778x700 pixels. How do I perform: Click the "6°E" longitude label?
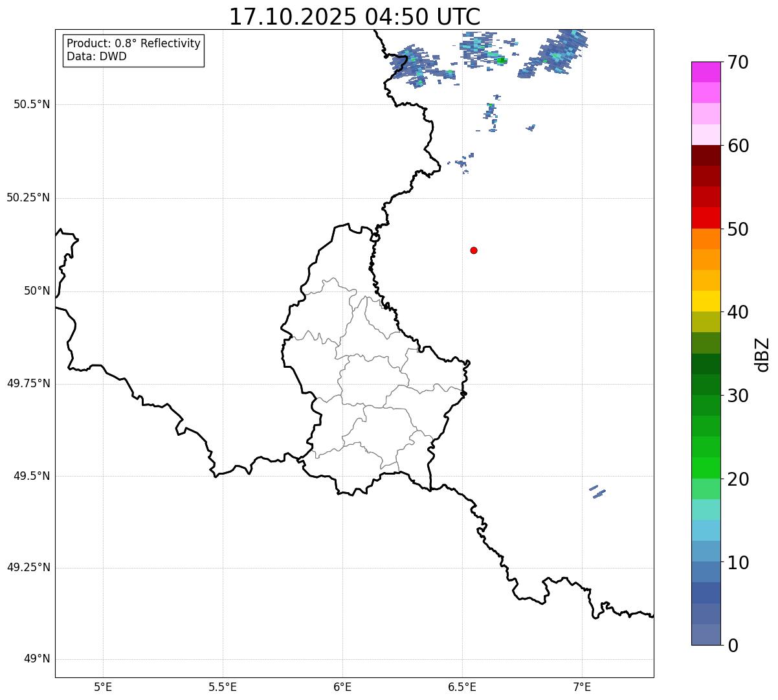[x=342, y=686]
